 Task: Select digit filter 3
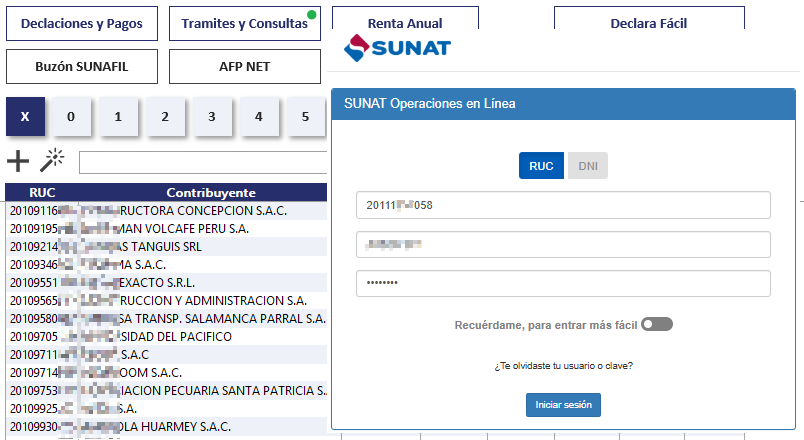212,116
